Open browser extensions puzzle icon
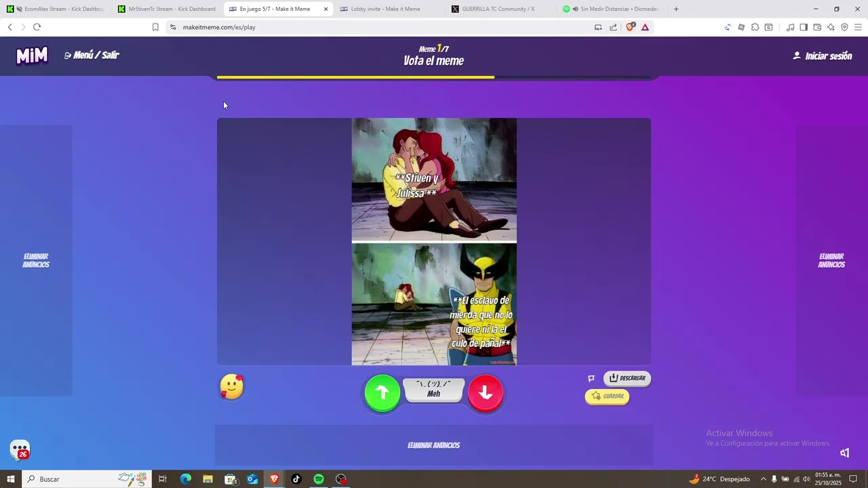The height and width of the screenshot is (488, 868). (x=755, y=27)
